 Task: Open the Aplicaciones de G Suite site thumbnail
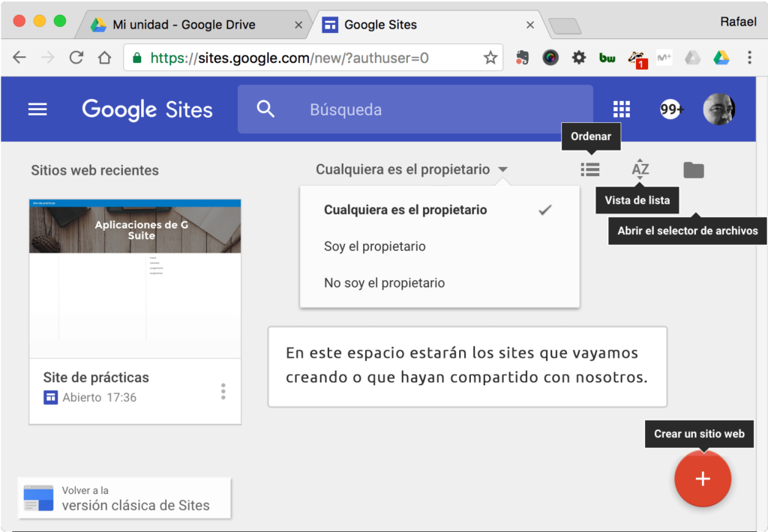coord(135,279)
